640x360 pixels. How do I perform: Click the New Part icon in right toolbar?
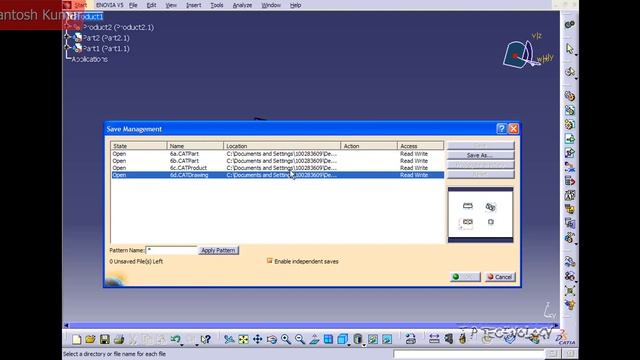(569, 124)
